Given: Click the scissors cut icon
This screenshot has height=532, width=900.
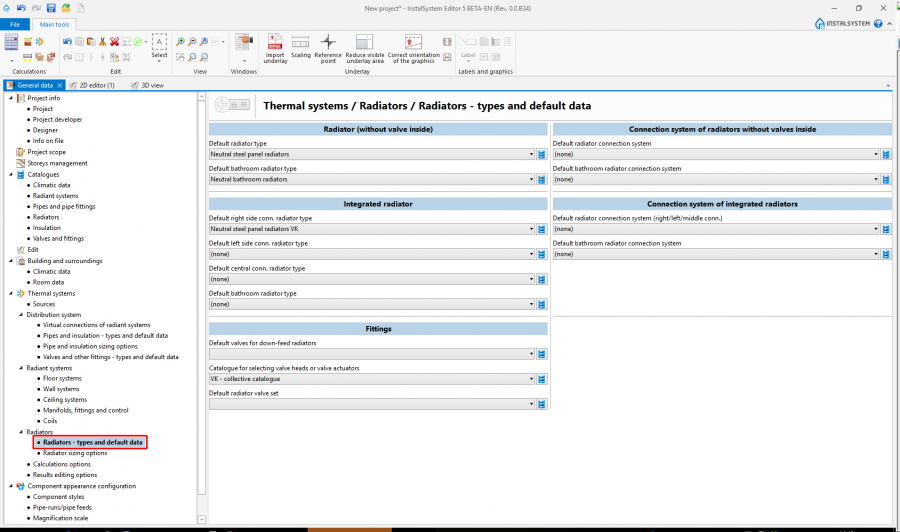Looking at the screenshot, I should [102, 42].
